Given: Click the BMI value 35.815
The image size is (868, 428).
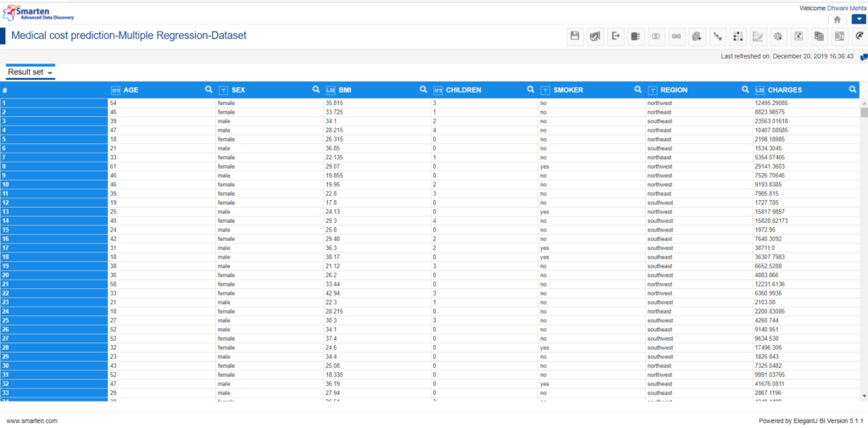Looking at the screenshot, I should [334, 103].
